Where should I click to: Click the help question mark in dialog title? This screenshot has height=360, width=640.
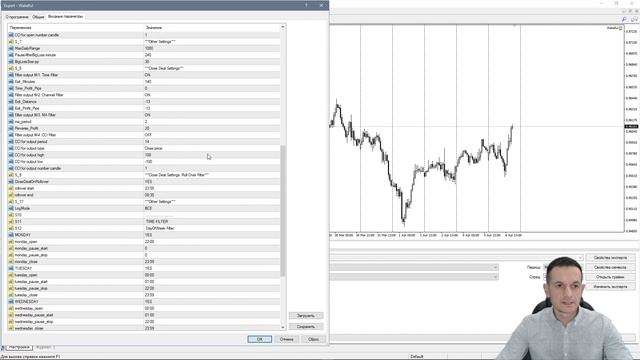click(307, 5)
